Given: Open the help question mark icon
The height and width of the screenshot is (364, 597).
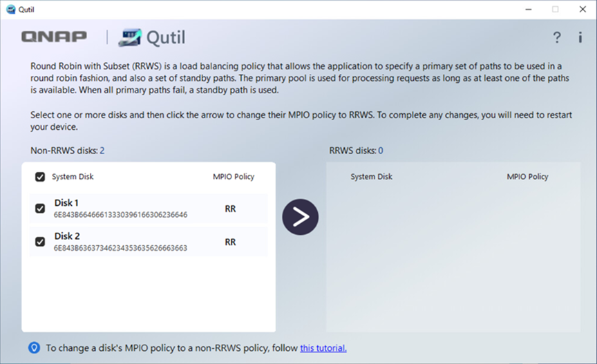Looking at the screenshot, I should pos(557,37).
